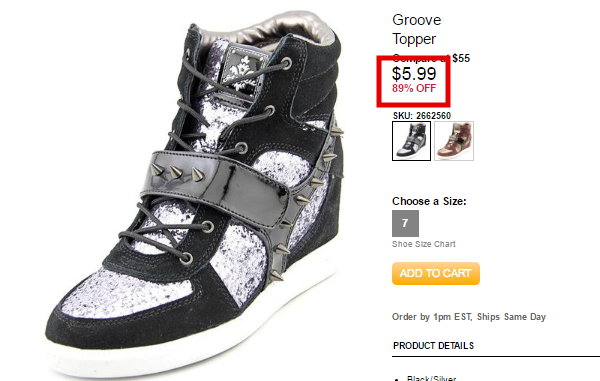This screenshot has height=381, width=600.
Task: Click the $55 compare-at price
Action: coord(461,58)
